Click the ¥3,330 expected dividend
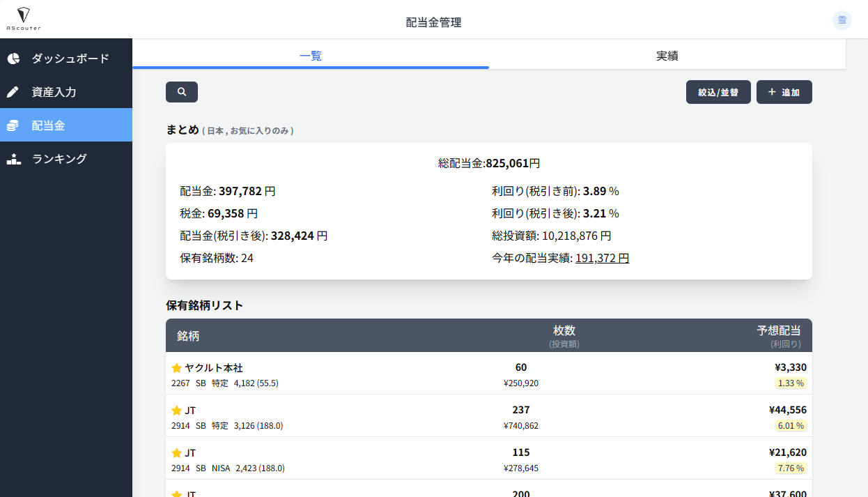Image resolution: width=868 pixels, height=497 pixels. pos(791,367)
